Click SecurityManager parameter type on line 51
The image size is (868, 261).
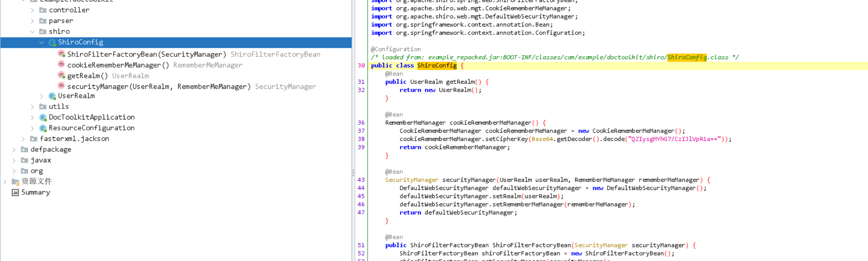pyautogui.click(x=601, y=245)
